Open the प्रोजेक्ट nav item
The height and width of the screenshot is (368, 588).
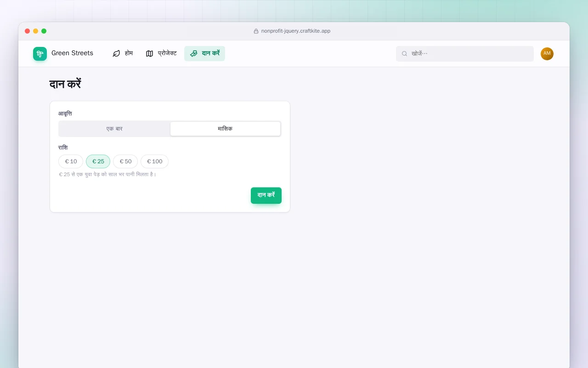pyautogui.click(x=161, y=53)
